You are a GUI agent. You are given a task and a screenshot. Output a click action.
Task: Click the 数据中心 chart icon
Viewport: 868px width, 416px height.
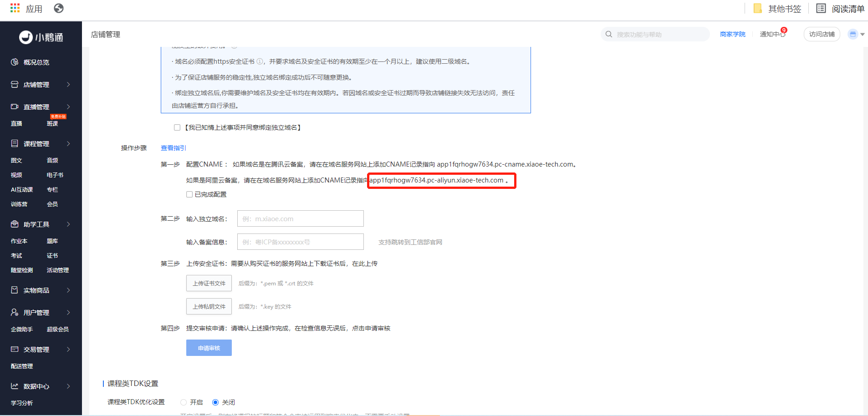coord(15,386)
